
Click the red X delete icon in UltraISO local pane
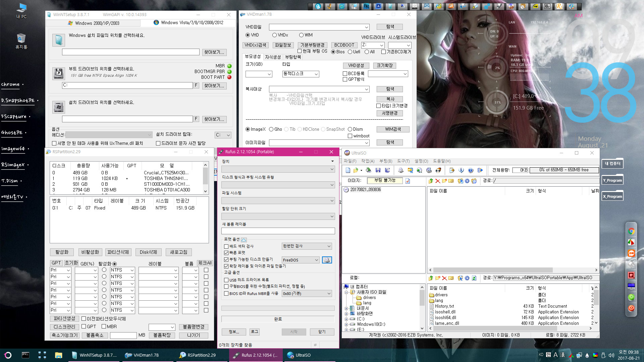click(x=444, y=278)
